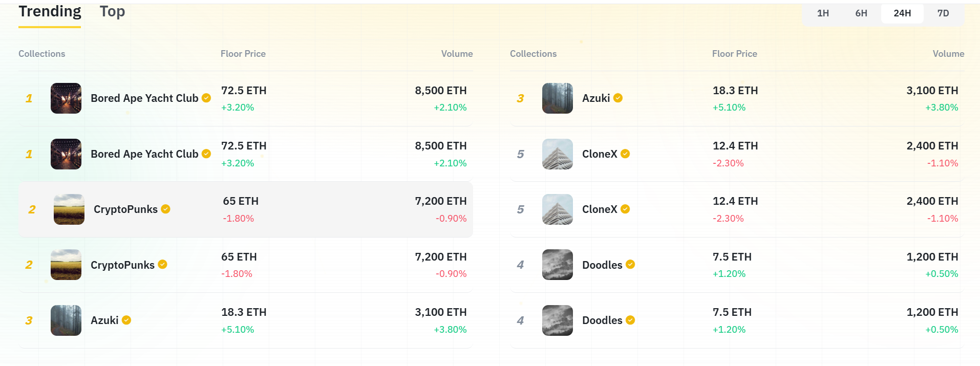980x366 pixels.
Task: Switch time range to 7D
Action: [x=943, y=13]
